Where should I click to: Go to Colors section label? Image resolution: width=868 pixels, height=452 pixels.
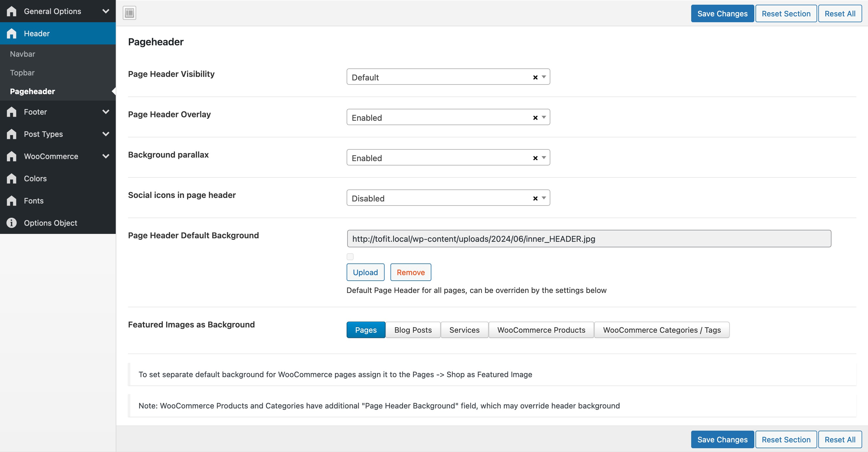[35, 178]
